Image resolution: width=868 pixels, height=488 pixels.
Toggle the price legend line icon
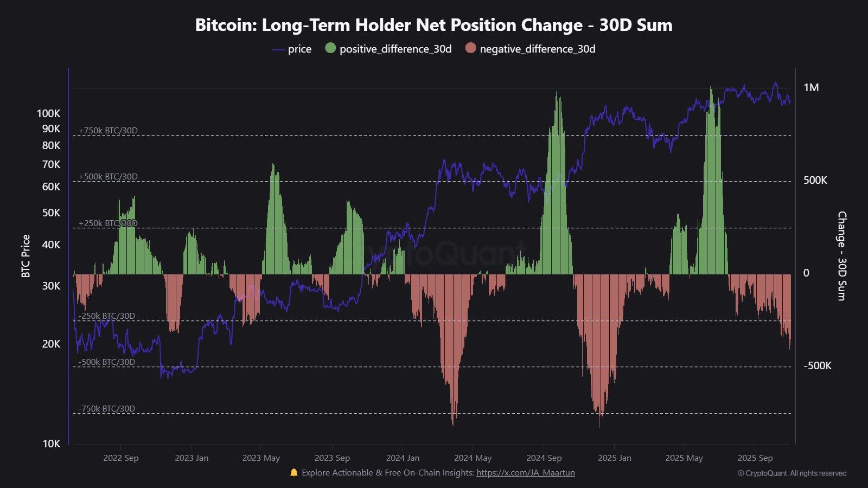pos(278,49)
